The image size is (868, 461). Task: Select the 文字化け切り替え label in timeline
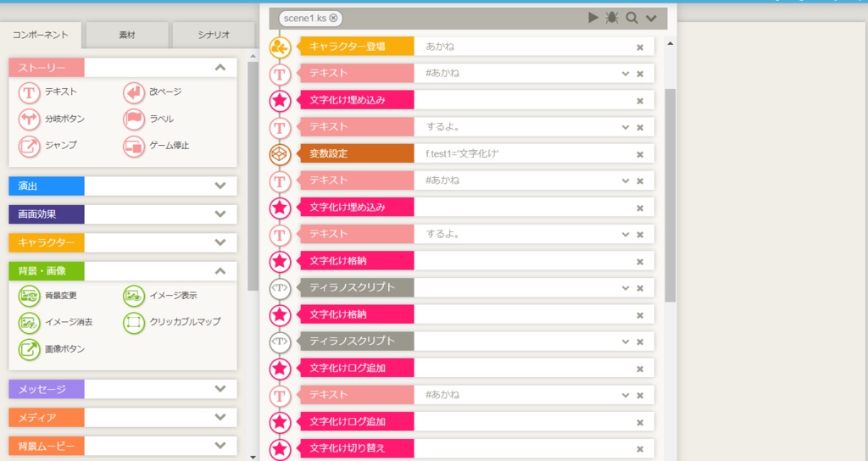pos(357,448)
